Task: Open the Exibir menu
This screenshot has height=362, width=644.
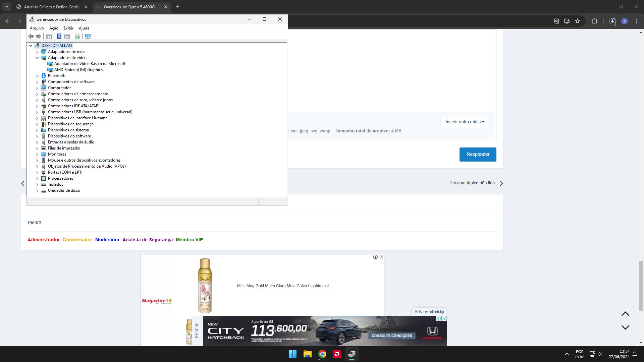Action: click(x=68, y=28)
